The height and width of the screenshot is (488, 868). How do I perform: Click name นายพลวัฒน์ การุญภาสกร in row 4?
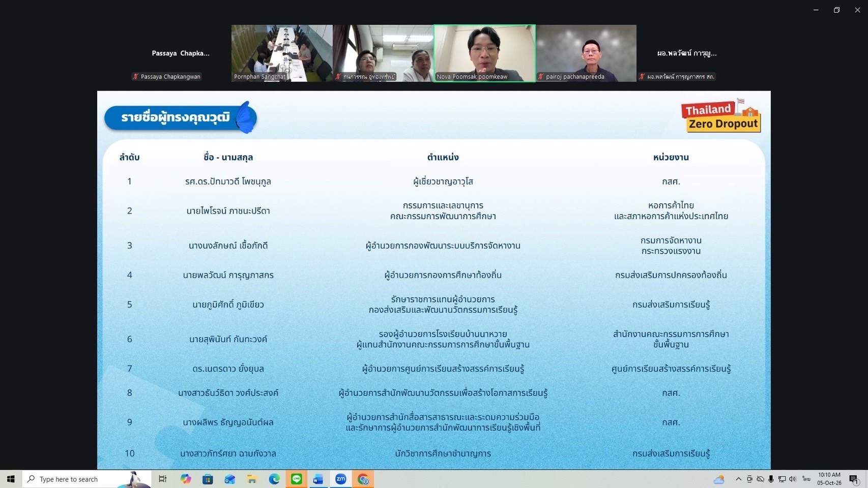point(228,275)
